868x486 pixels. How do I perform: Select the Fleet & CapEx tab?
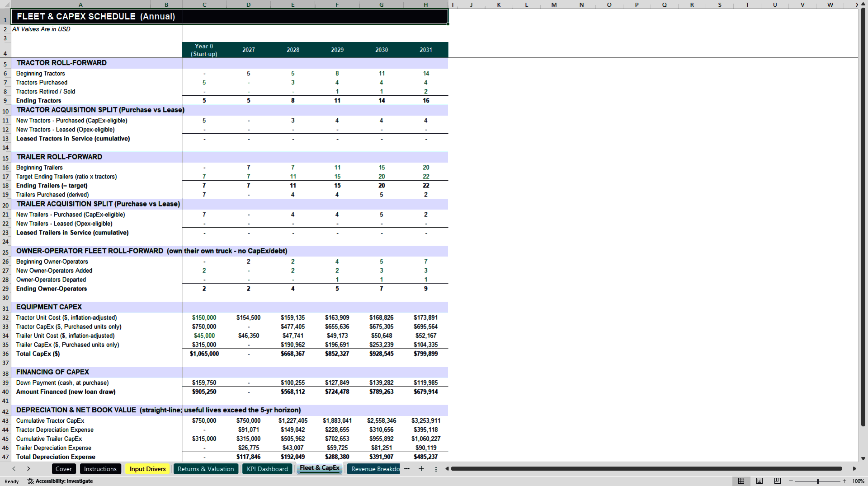point(320,468)
